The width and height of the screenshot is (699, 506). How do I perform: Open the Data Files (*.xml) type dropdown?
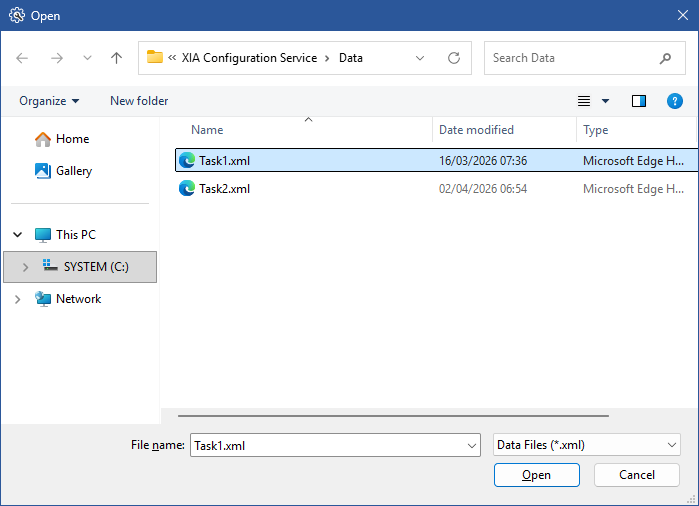(588, 445)
